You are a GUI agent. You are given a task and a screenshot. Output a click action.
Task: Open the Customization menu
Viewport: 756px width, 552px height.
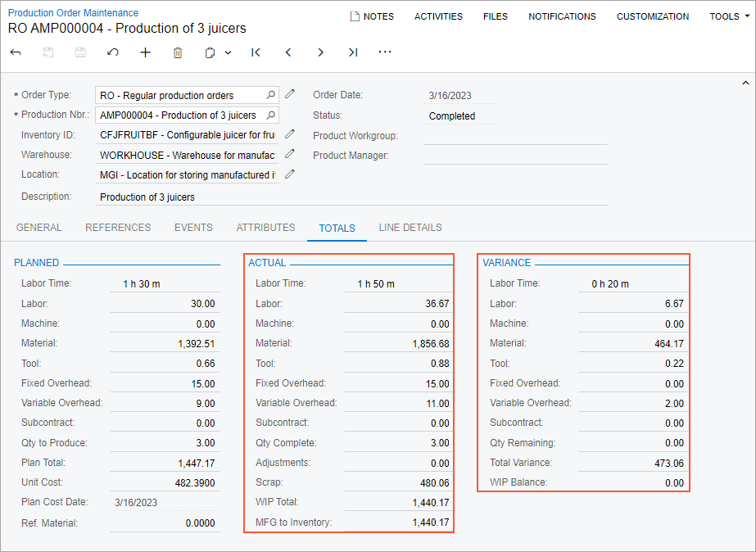click(x=653, y=16)
